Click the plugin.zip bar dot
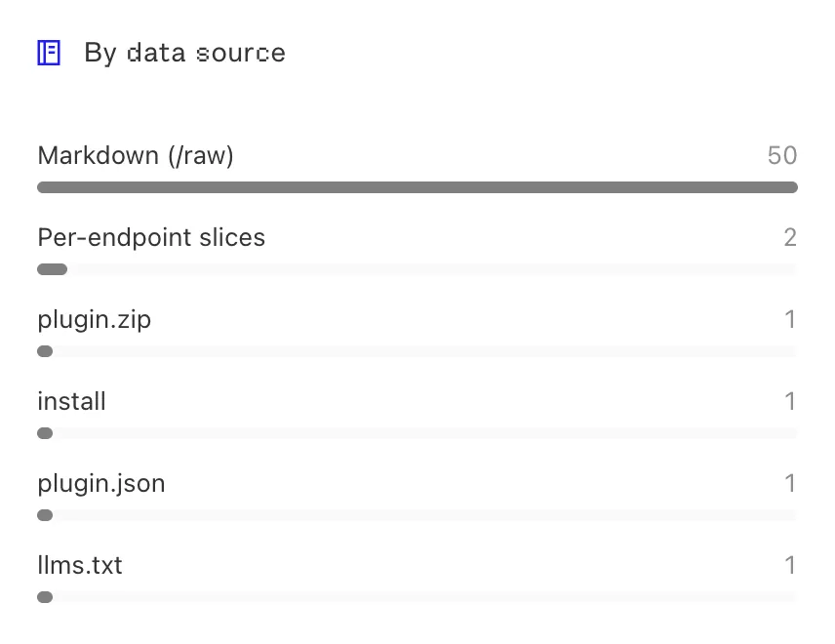 45,351
